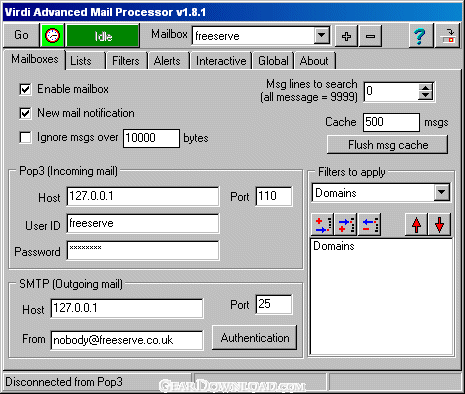Add a new mailbox with plus icon
The width and height of the screenshot is (465, 394).
tap(346, 36)
